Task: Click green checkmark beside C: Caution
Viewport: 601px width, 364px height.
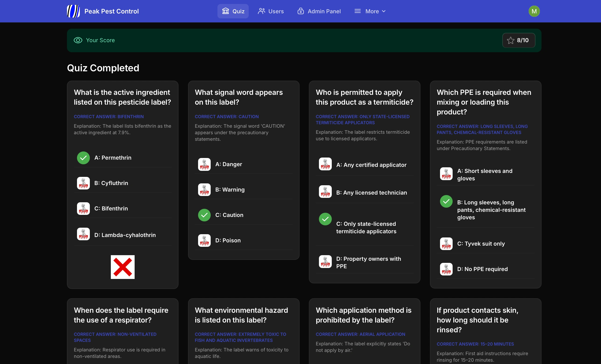Action: click(204, 215)
